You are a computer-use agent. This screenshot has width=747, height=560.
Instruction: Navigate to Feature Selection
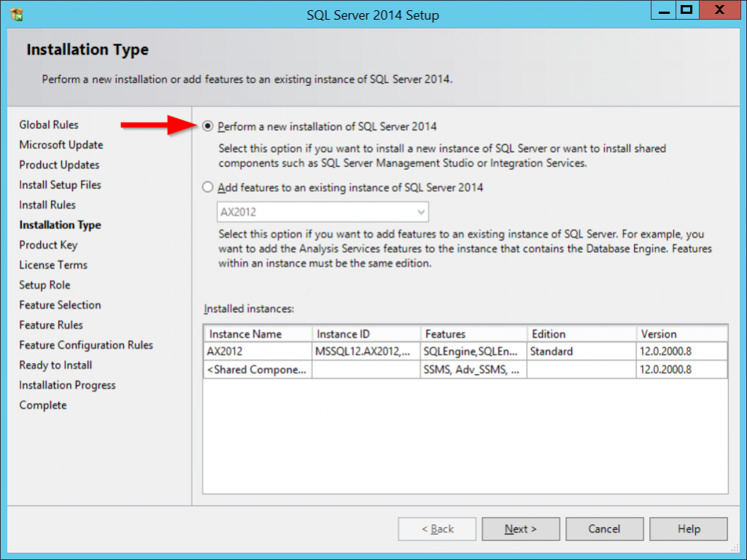coord(60,305)
